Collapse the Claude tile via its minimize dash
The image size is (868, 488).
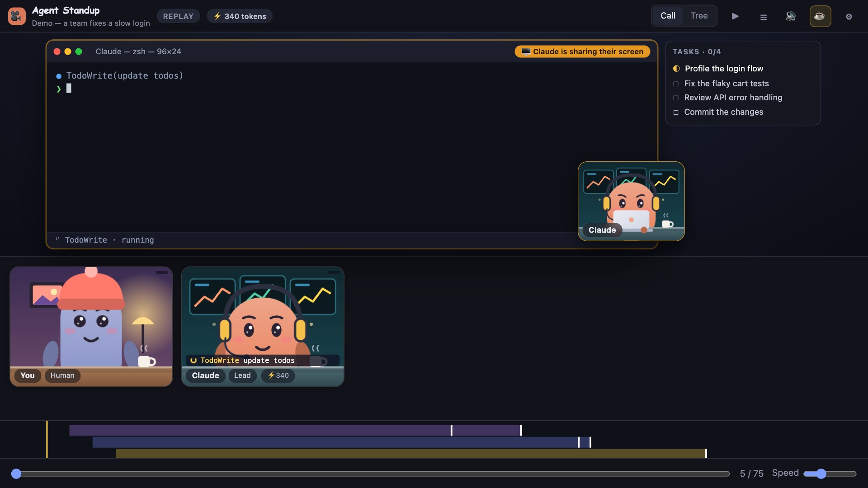coord(334,272)
